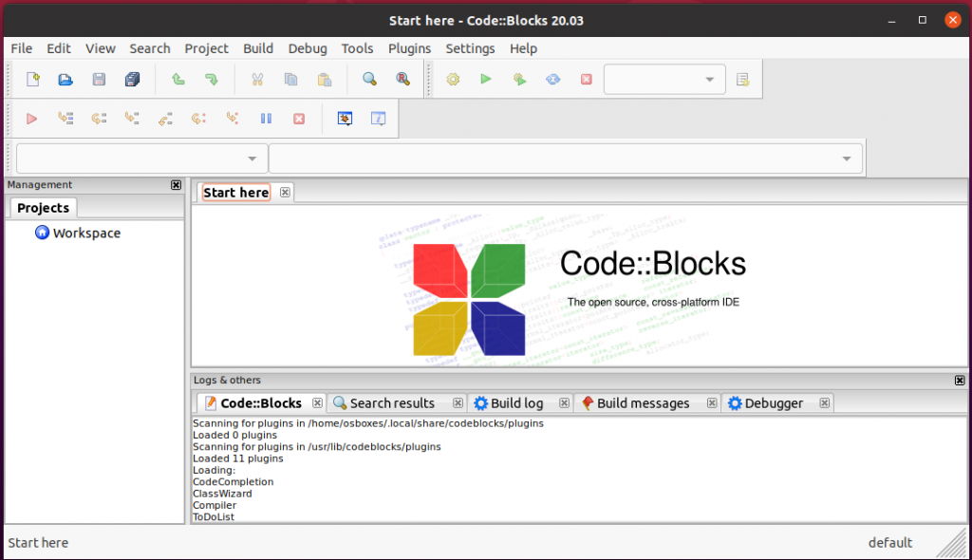Switch to the Code::Blocks log tab
The width and height of the screenshot is (972, 560).
pos(261,403)
